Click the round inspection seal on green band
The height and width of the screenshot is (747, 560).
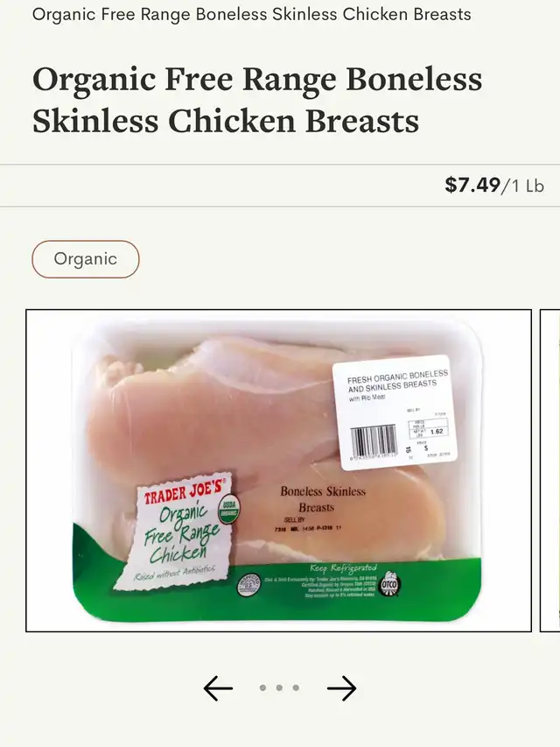(248, 585)
